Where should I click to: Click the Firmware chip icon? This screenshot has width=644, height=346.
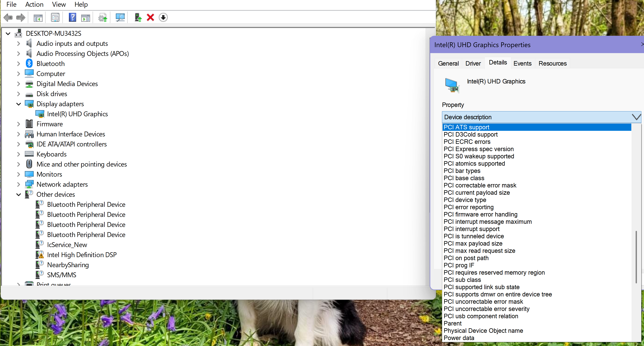tap(29, 124)
